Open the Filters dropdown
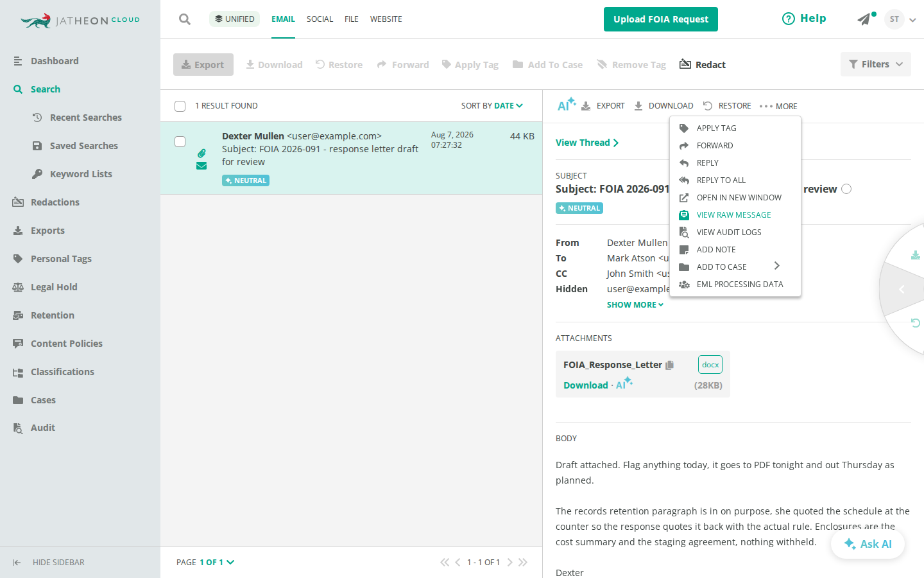Viewport: 924px width, 578px height. point(876,64)
